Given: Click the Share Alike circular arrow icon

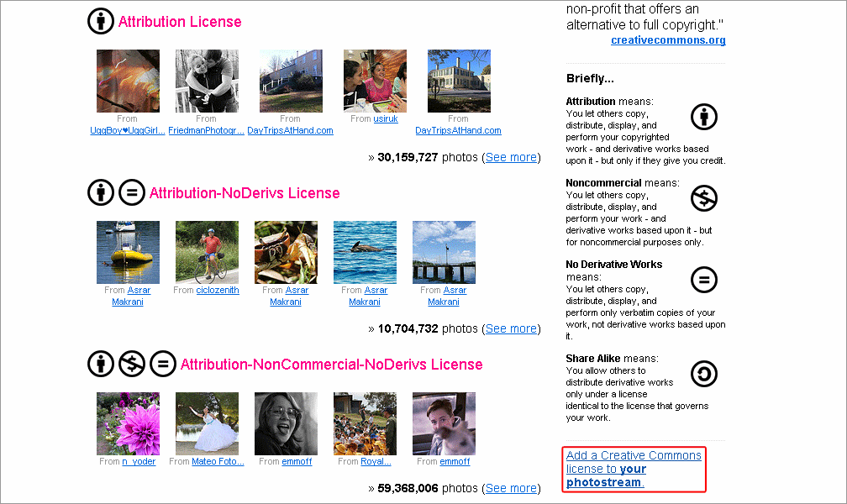Looking at the screenshot, I should click(704, 374).
